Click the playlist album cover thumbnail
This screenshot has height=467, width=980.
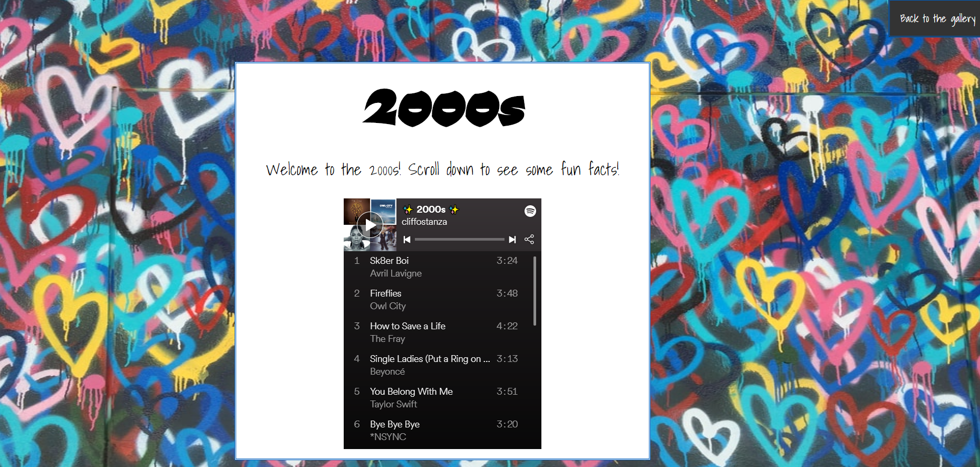click(370, 225)
